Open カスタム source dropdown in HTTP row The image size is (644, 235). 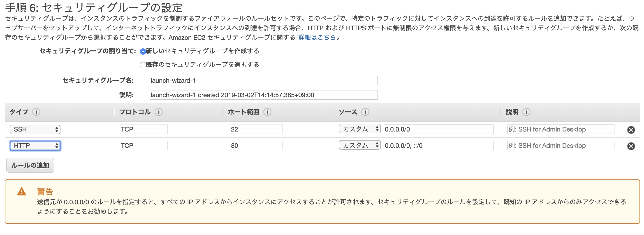tap(359, 145)
